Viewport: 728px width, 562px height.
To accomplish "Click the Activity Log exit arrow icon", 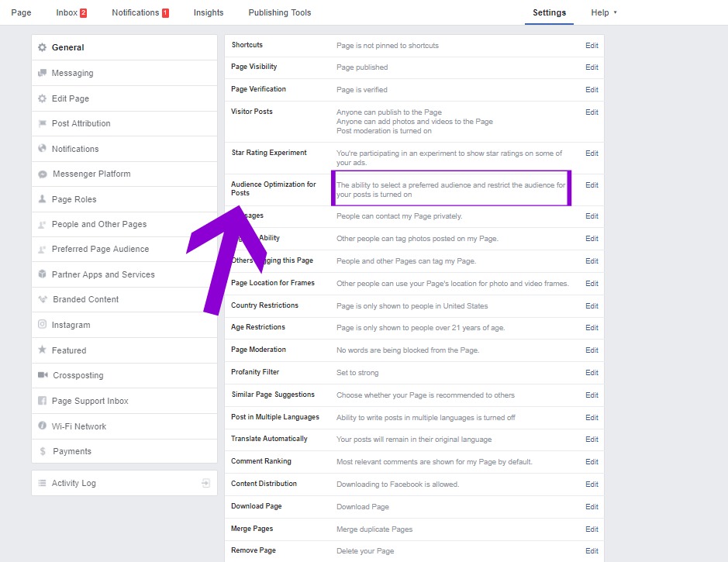I will (205, 483).
